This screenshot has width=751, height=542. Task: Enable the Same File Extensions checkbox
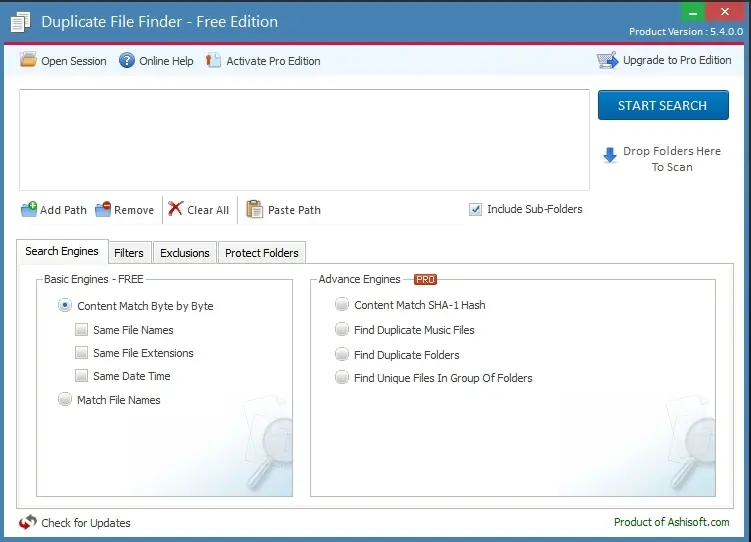coord(81,352)
